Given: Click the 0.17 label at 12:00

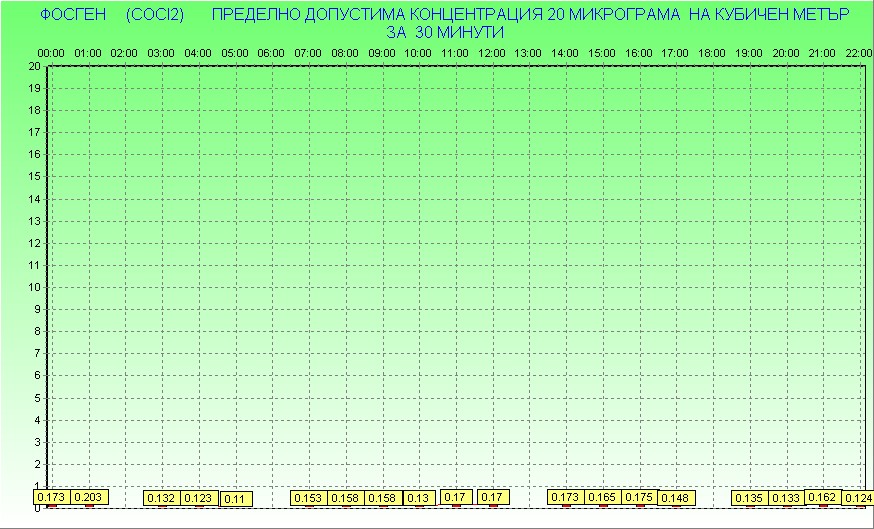Looking at the screenshot, I should click(493, 497).
